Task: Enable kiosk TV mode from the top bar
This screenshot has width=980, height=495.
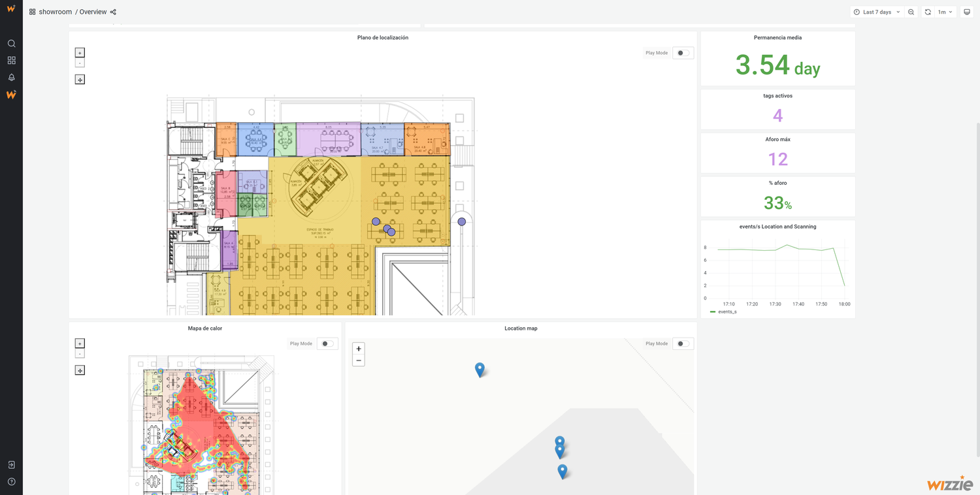Action: tap(967, 12)
